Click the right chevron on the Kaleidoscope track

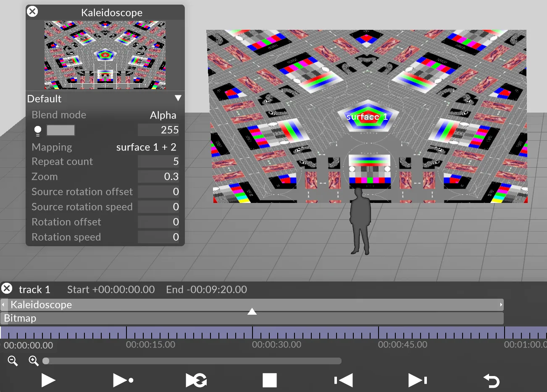tap(500, 305)
